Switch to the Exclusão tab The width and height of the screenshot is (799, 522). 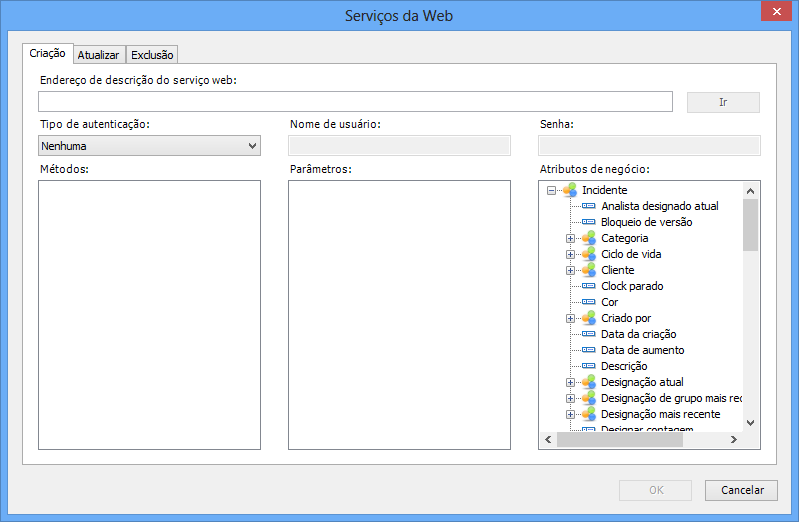tap(152, 55)
